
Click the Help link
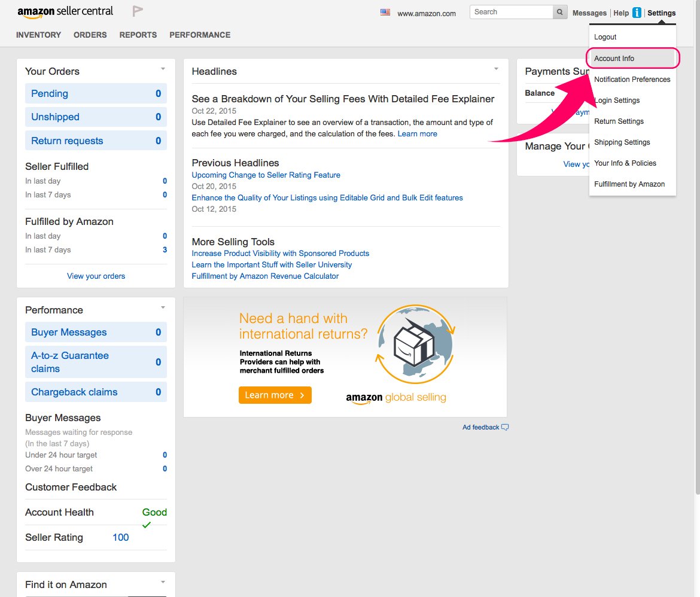click(621, 13)
